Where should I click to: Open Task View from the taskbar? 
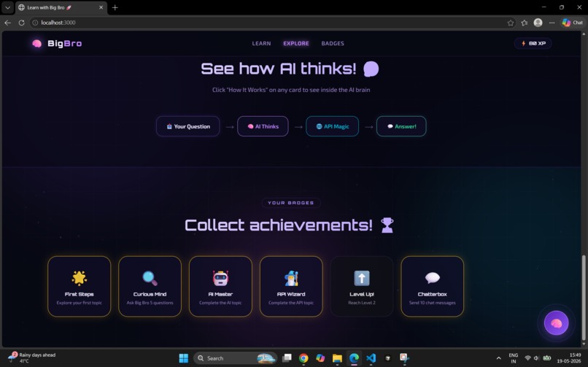[x=287, y=358]
